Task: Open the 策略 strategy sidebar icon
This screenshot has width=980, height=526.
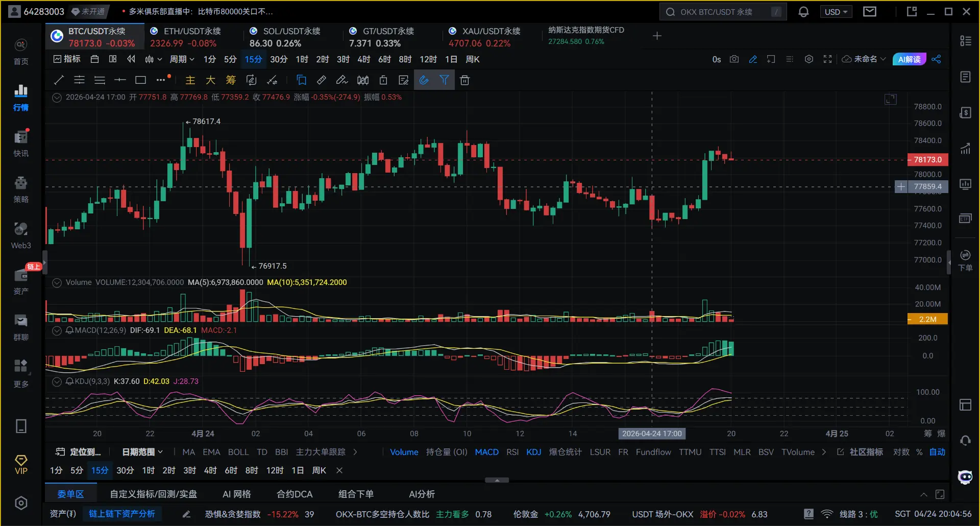Action: pos(21,189)
